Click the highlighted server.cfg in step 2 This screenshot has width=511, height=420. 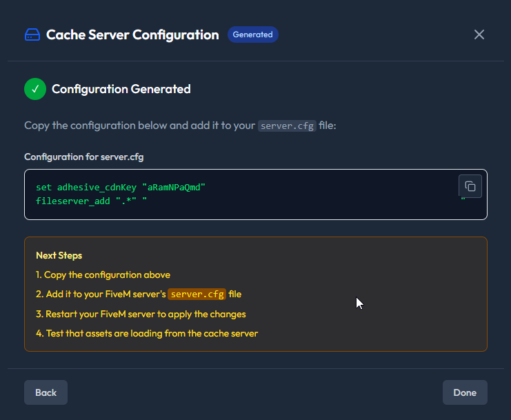[x=197, y=294]
